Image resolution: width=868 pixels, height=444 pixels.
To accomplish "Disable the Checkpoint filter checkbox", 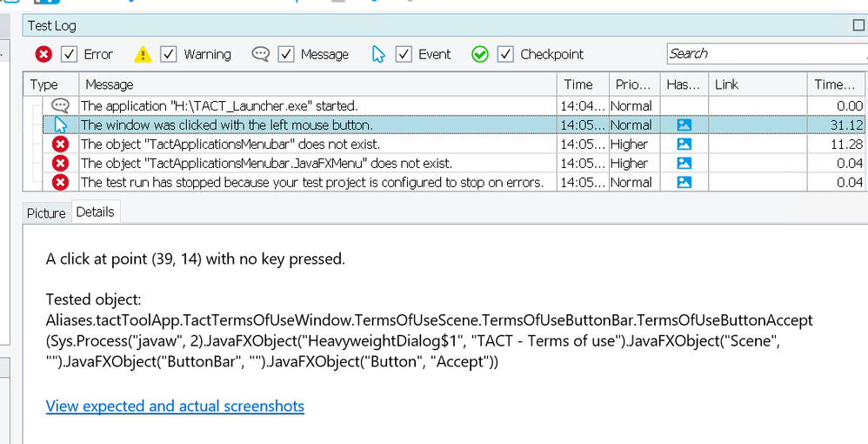I will 506,54.
